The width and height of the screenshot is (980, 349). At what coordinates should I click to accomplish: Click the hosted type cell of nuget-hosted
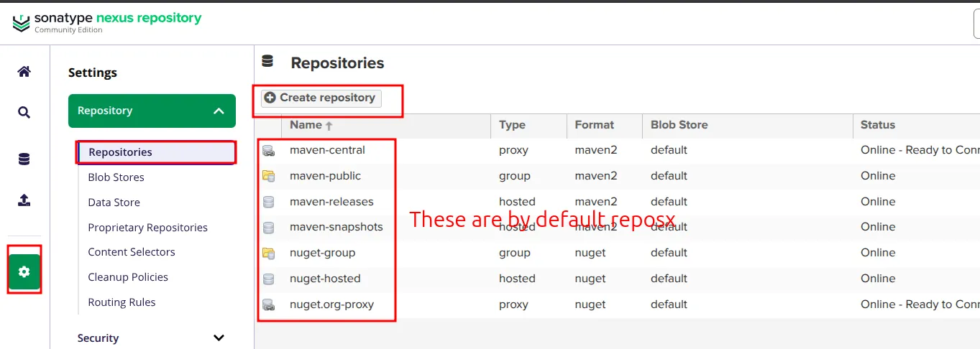tap(517, 279)
